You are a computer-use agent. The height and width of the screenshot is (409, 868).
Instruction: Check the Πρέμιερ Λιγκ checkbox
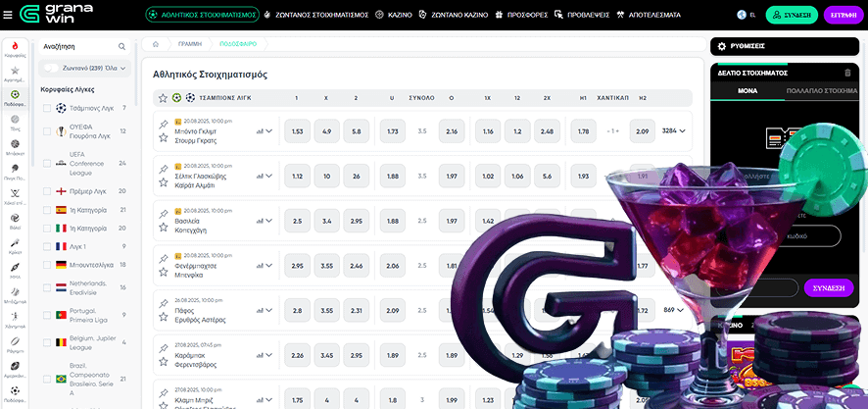[x=47, y=191]
